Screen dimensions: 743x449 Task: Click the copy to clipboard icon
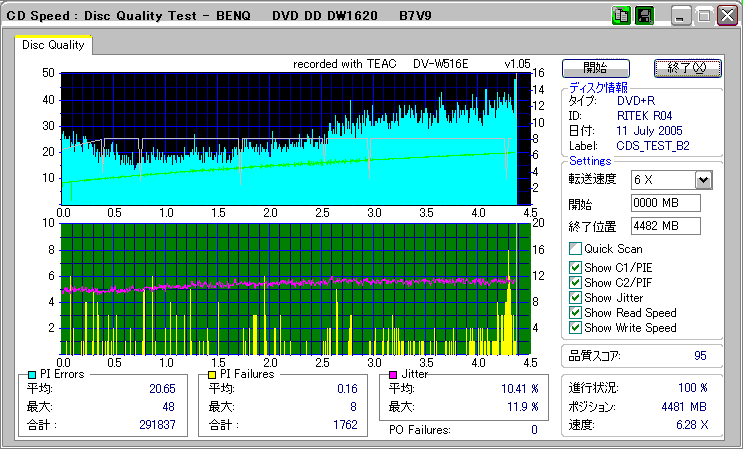pyautogui.click(x=621, y=15)
